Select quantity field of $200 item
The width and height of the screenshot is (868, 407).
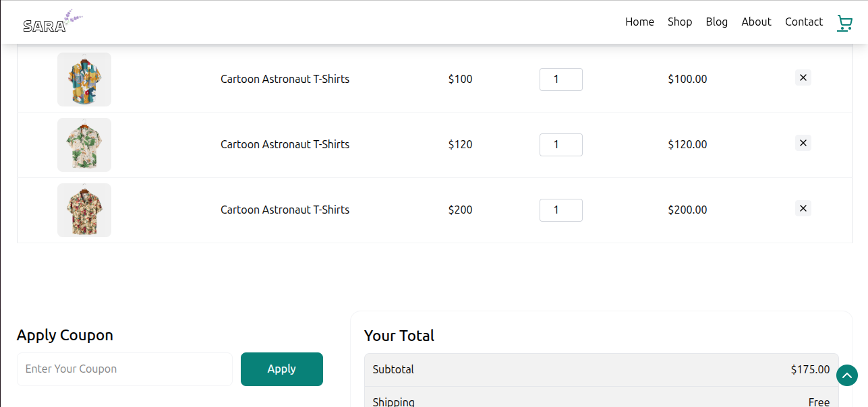point(561,210)
